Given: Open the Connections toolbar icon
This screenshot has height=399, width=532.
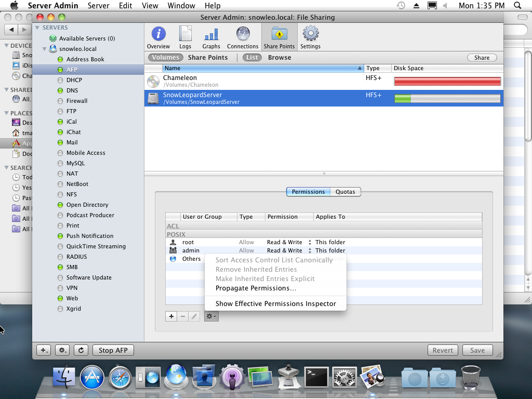Looking at the screenshot, I should pos(243,37).
